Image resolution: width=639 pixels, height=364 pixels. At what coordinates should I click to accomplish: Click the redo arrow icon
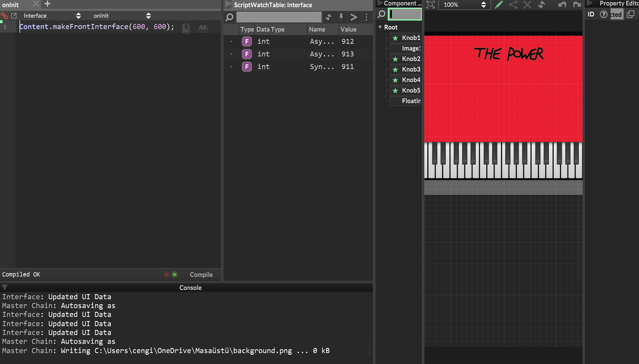point(577,5)
